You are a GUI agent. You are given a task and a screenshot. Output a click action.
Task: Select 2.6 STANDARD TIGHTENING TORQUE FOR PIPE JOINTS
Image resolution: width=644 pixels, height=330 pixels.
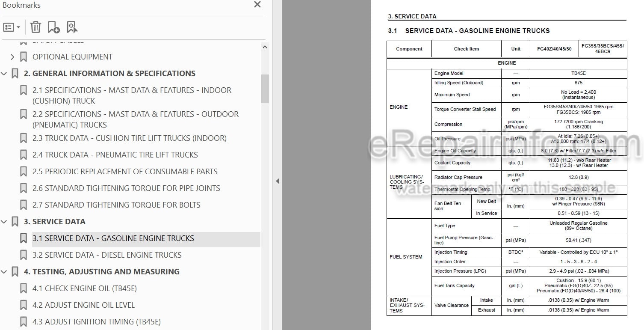(x=126, y=188)
